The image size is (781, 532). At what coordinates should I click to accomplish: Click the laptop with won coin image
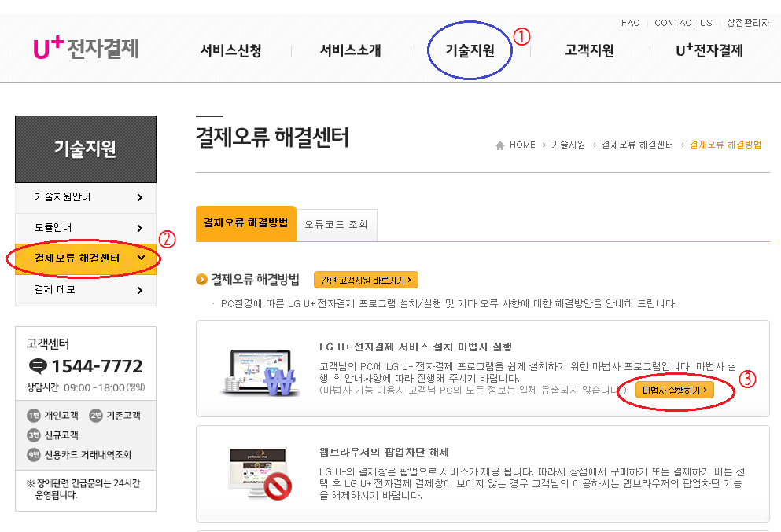tap(260, 372)
